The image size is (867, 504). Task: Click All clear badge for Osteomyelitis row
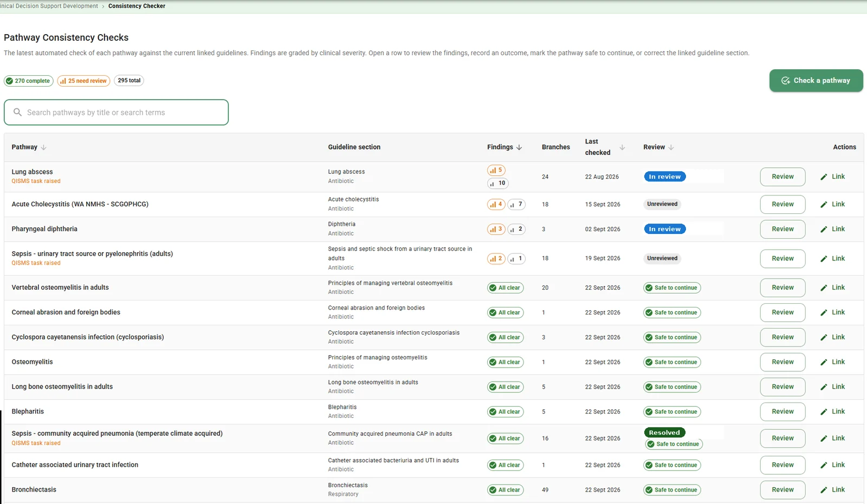(505, 362)
